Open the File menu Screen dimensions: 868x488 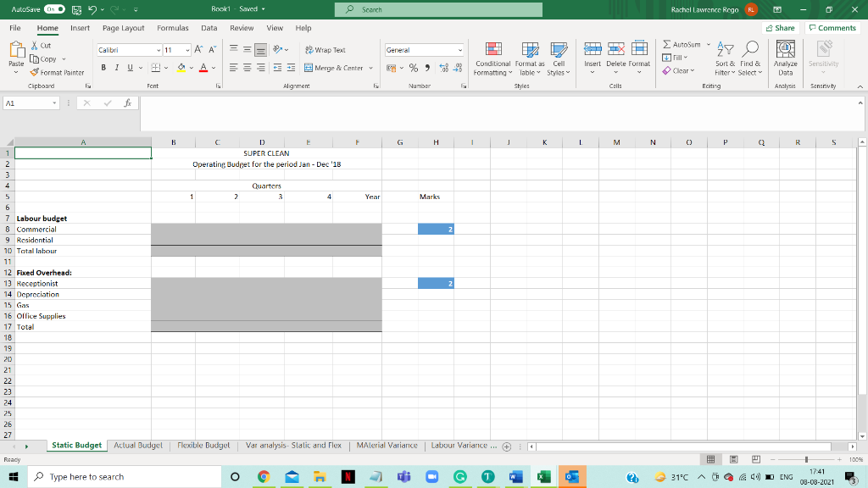coord(15,28)
